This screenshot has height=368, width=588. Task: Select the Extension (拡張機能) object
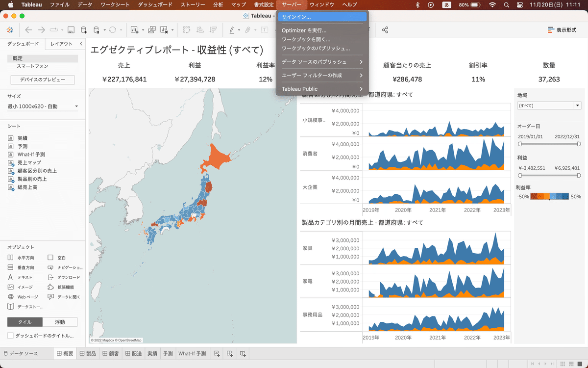pos(61,287)
